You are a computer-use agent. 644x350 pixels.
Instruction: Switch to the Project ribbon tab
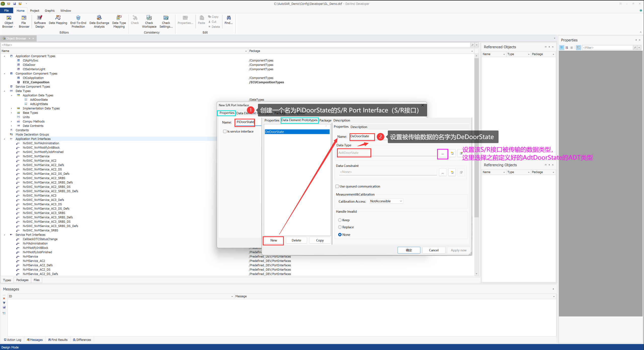(x=34, y=11)
